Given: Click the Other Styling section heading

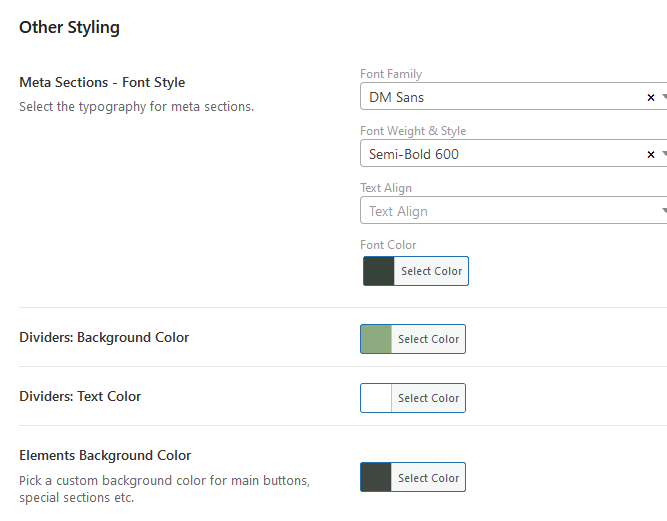Looking at the screenshot, I should pos(69,28).
